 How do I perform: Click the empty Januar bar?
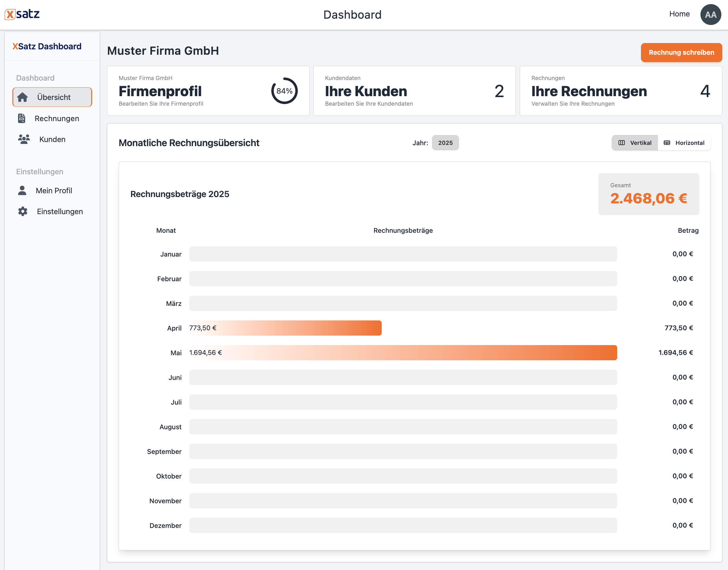(403, 254)
